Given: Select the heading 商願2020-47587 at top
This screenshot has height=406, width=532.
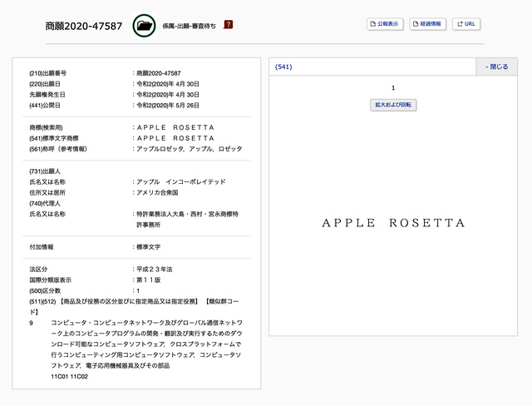Looking at the screenshot, I should pyautogui.click(x=84, y=26).
